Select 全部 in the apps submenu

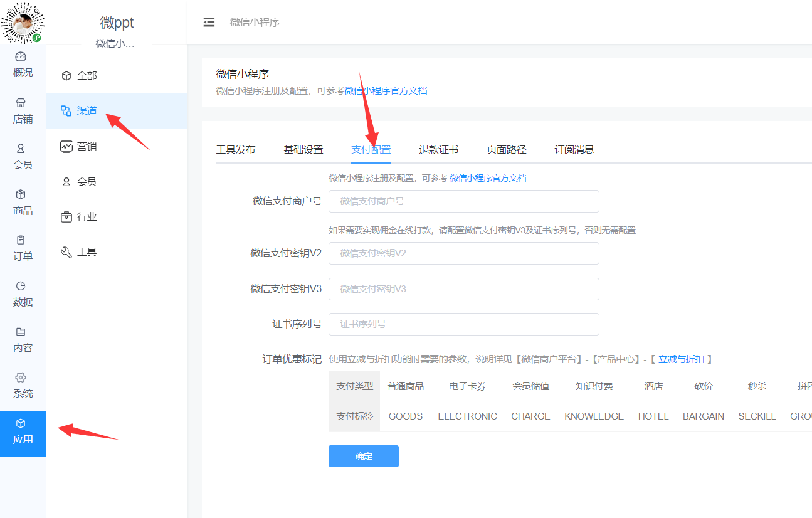pos(87,76)
